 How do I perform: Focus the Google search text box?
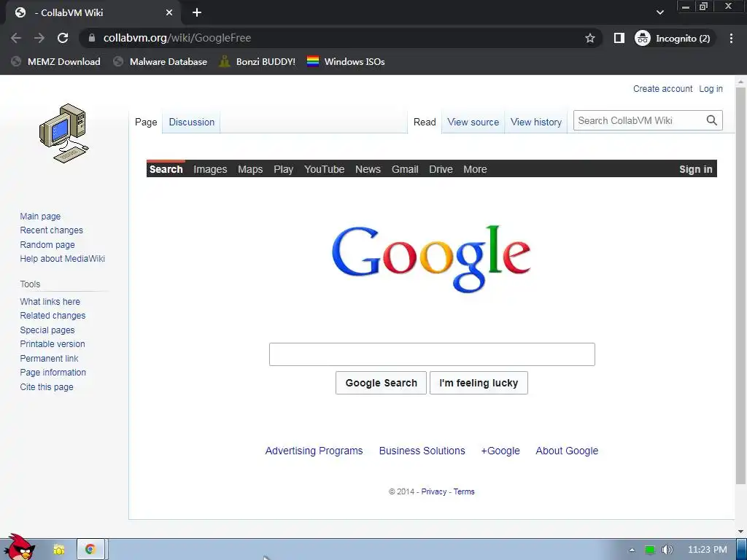click(432, 354)
